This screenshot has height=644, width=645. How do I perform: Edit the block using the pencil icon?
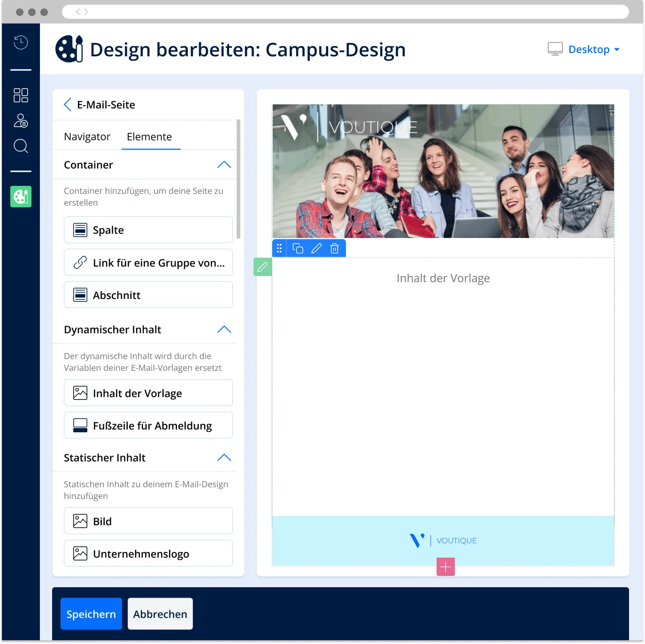click(316, 248)
